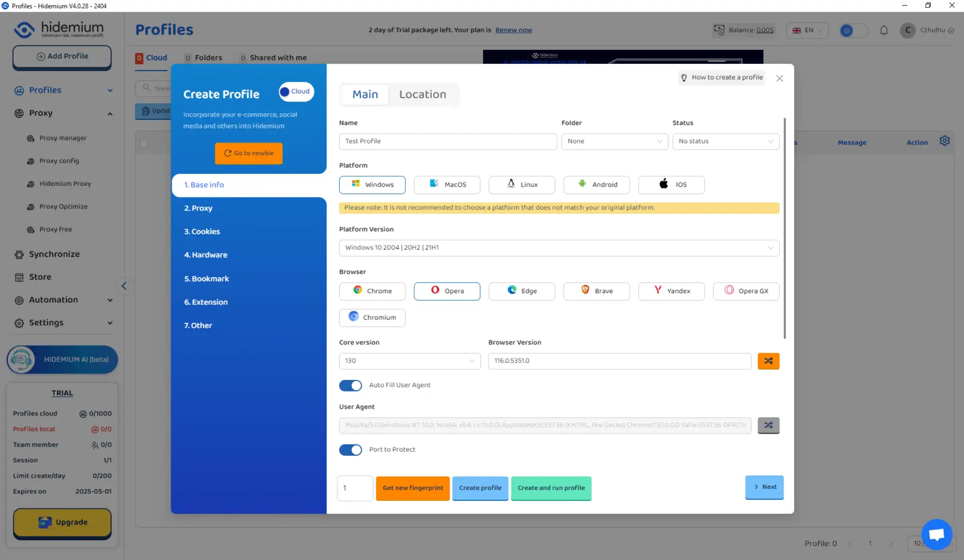Collapse the sidebar with arrow handle

(x=124, y=286)
